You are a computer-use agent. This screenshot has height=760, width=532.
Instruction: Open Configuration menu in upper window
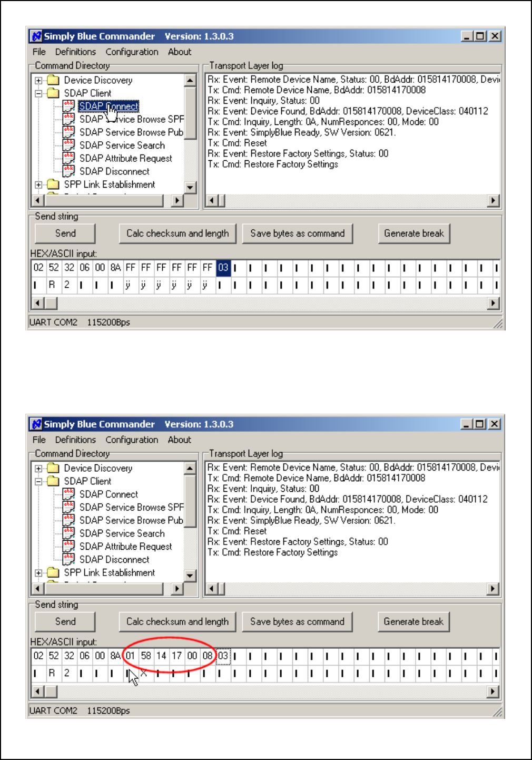[132, 52]
